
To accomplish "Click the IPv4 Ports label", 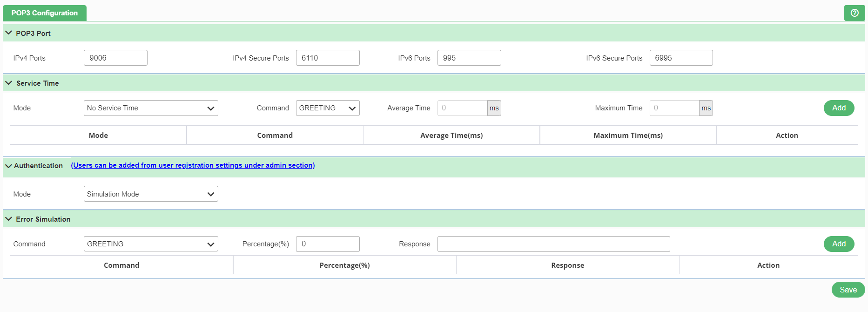I will [x=29, y=58].
